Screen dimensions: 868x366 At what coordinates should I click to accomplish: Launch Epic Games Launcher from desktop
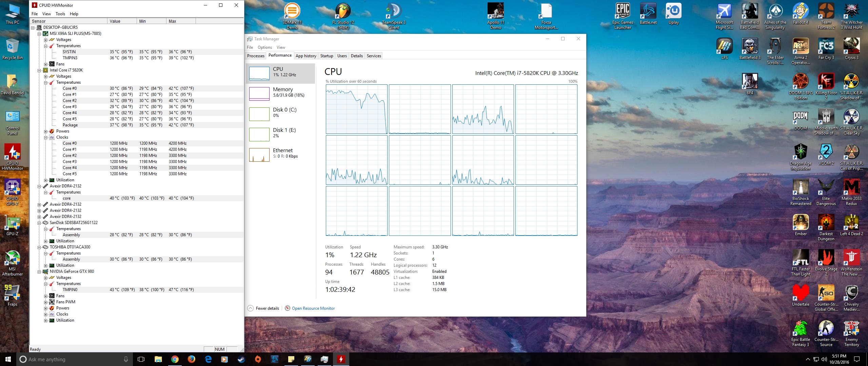tap(623, 16)
